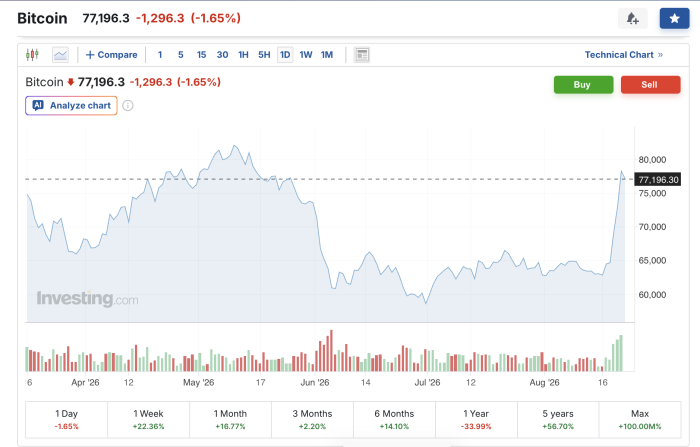This screenshot has width=700, height=447.
Task: Select the 1 Week performance range
Action: (x=148, y=420)
